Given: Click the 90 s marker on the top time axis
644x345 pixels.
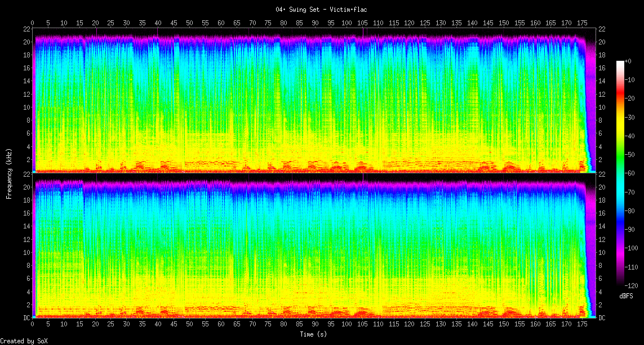Looking at the screenshot, I should (x=315, y=23).
